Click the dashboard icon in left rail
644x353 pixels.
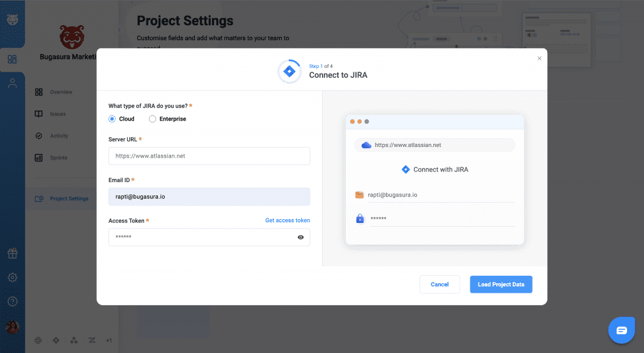pos(13,60)
